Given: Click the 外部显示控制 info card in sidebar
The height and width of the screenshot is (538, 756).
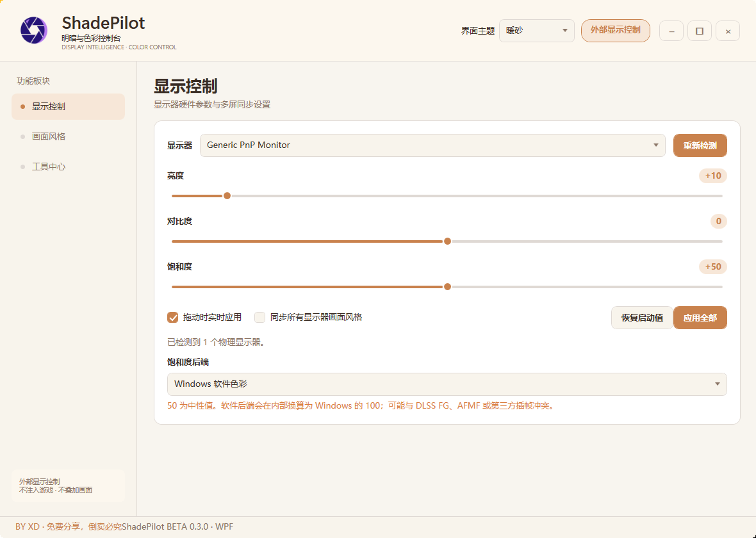Looking at the screenshot, I should click(x=68, y=486).
